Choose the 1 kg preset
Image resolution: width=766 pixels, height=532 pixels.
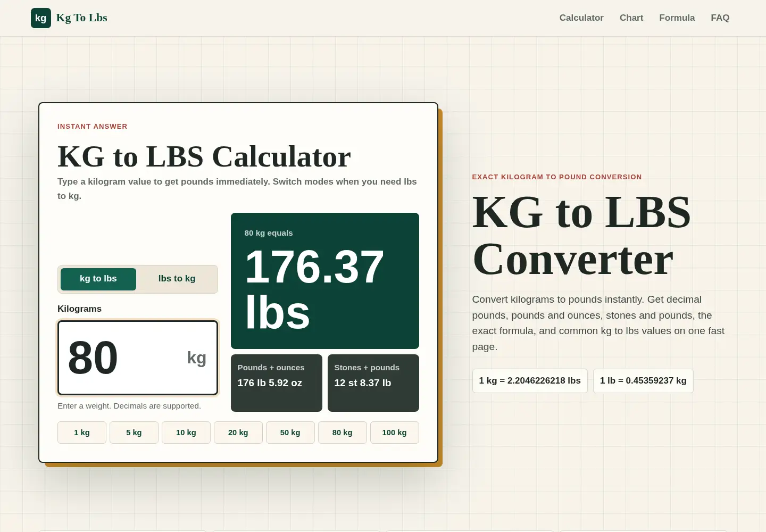82,433
